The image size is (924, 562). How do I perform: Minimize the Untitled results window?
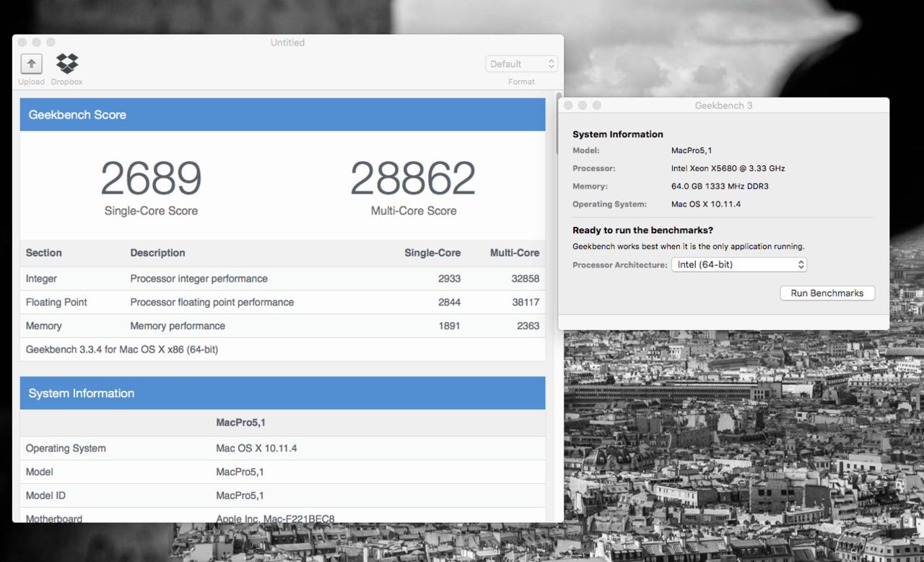36,43
